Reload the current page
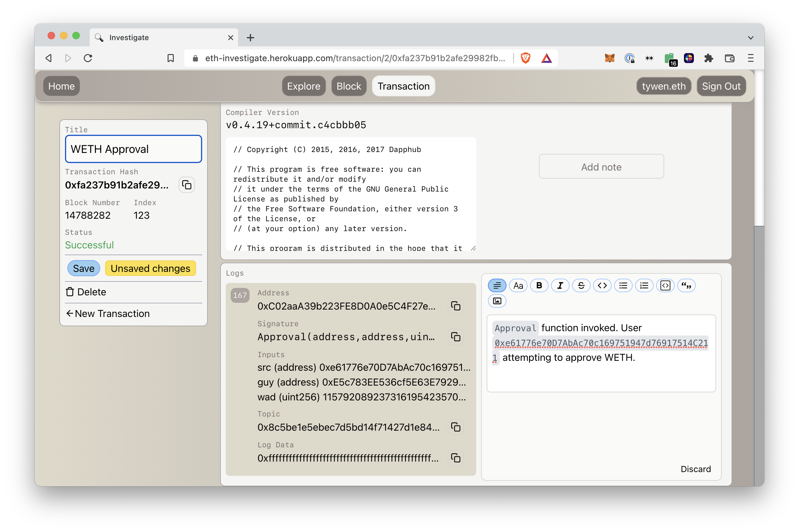 [88, 58]
